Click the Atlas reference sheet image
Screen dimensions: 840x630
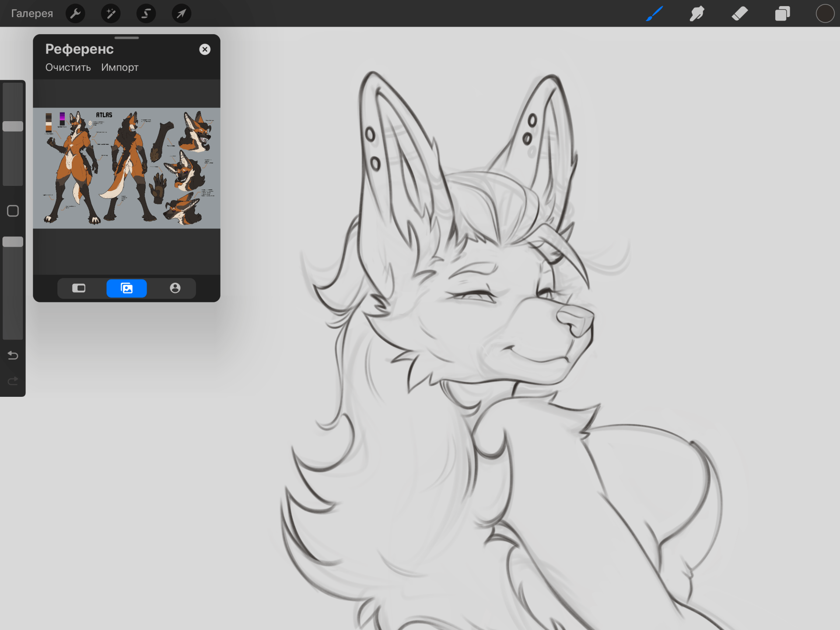pos(126,168)
